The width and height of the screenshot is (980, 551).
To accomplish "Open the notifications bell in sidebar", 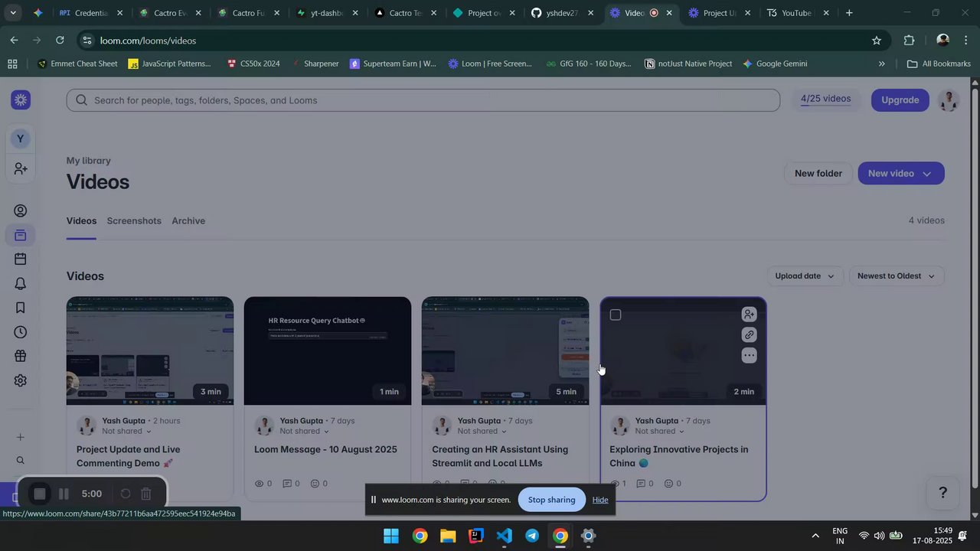I will [x=21, y=284].
